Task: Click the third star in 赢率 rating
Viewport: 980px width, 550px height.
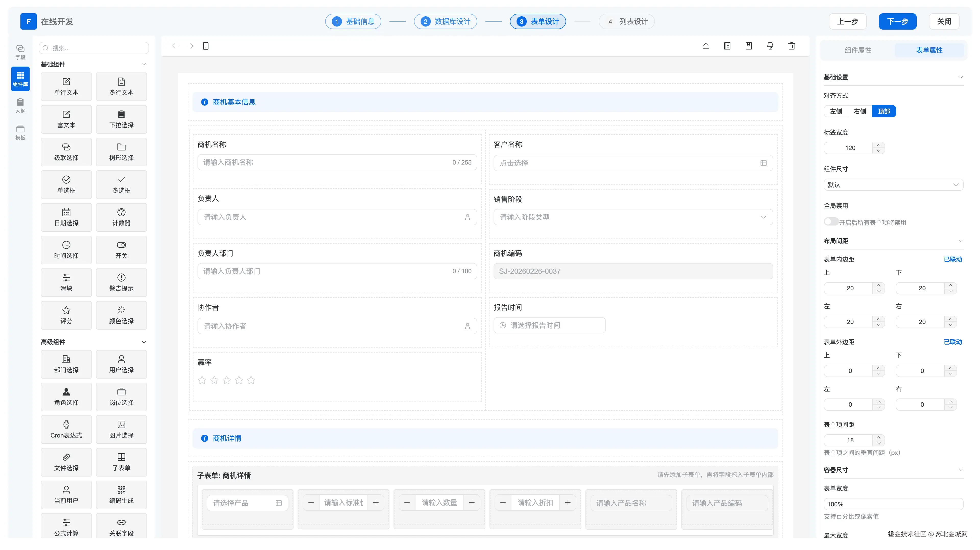Action: (x=227, y=380)
